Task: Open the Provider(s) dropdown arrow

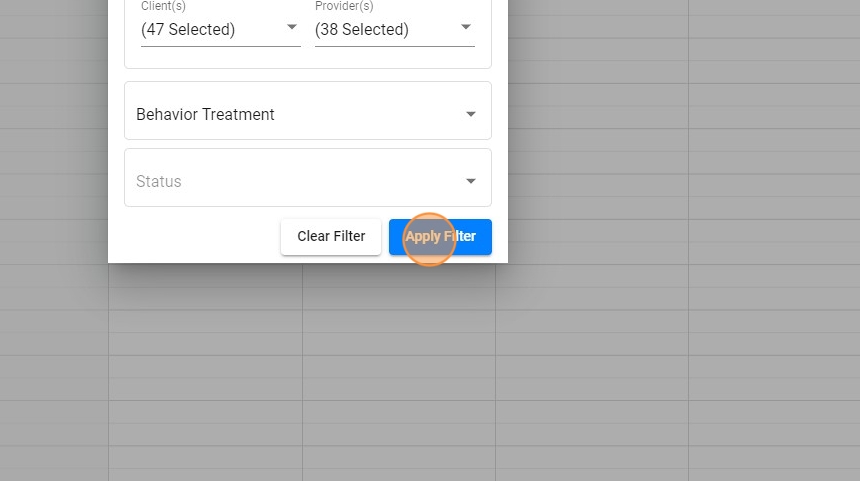Action: (x=466, y=28)
